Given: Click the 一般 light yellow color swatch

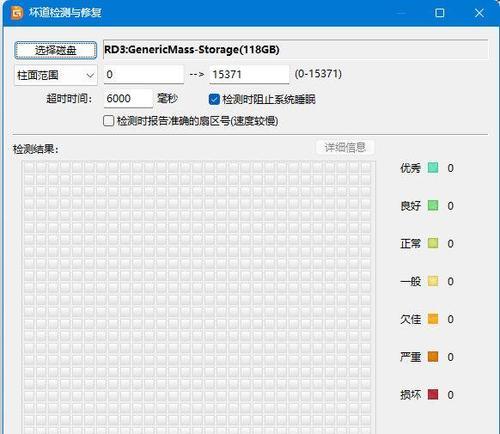Looking at the screenshot, I should point(433,281).
